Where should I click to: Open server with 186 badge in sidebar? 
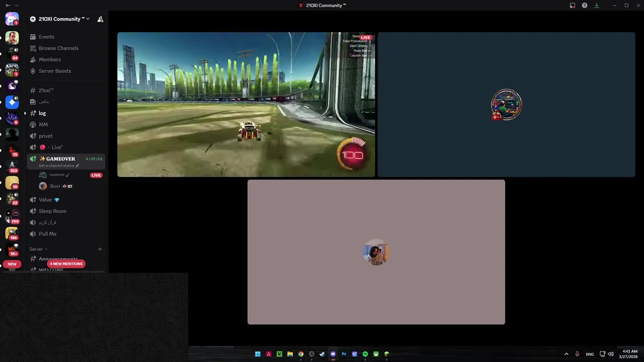coord(12,232)
